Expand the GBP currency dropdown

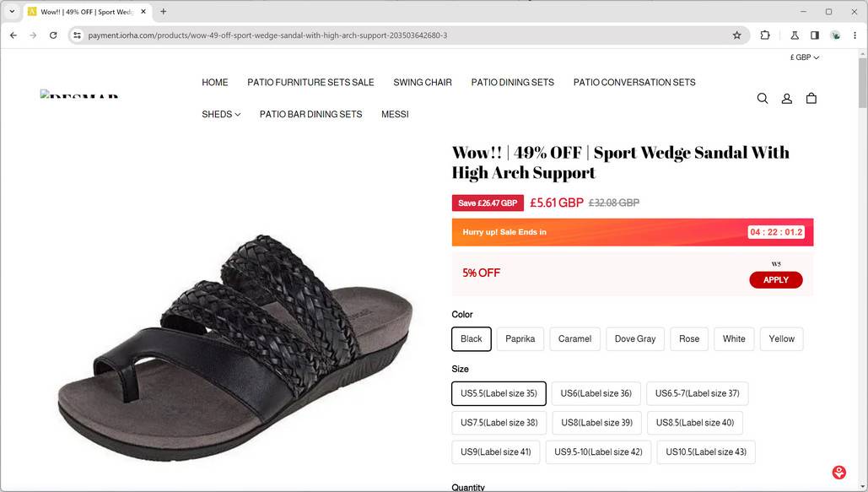point(805,57)
